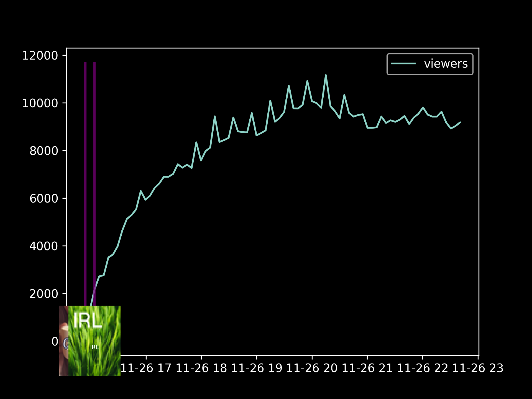Screen dimensions: 532x399
Task: Click the 11-26 23 x-axis label
Action: coord(478,369)
